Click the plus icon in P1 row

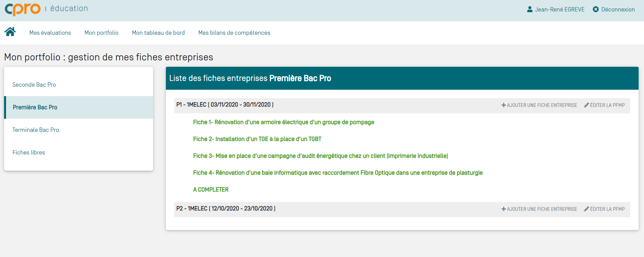click(x=504, y=105)
